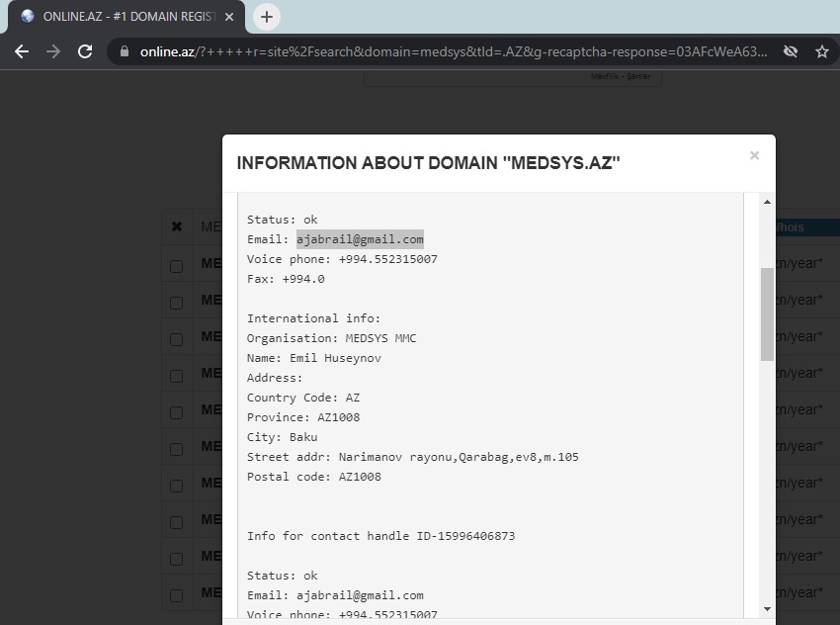Screen dimensions: 840x625
Task: Open a new browser tab
Action: click(x=266, y=17)
